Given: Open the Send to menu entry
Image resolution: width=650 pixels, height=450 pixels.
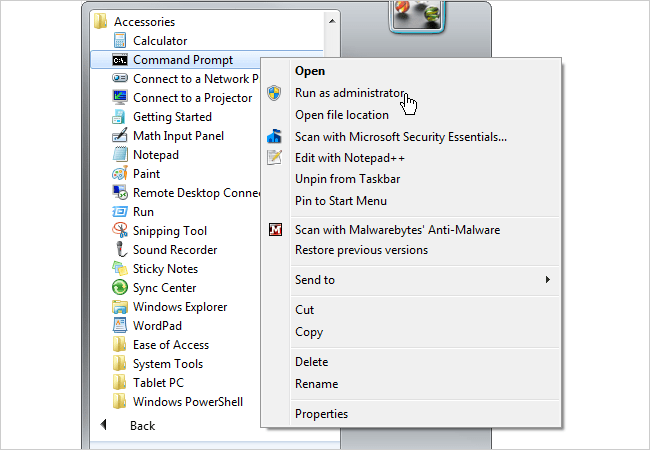Looking at the screenshot, I should (x=425, y=280).
